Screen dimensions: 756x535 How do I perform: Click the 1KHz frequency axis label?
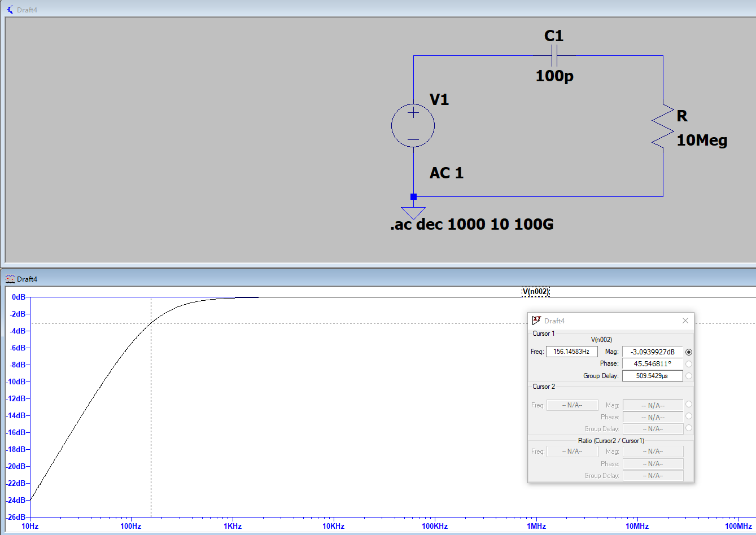click(232, 526)
